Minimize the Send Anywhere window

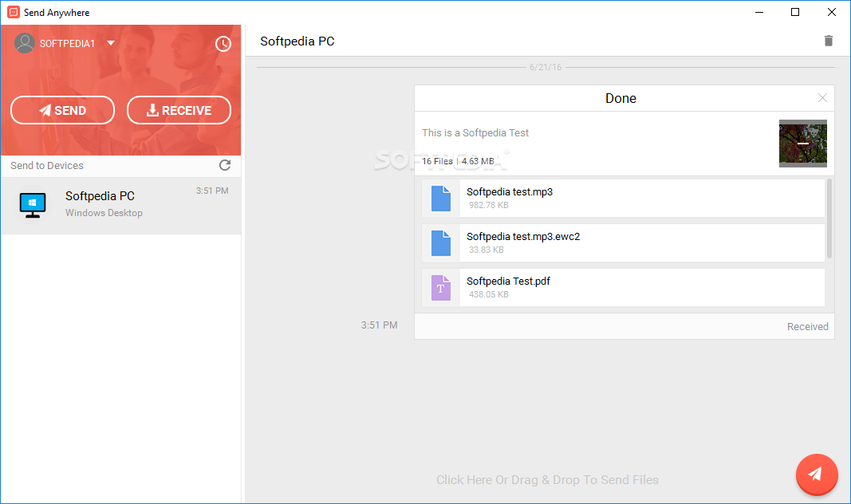click(759, 12)
